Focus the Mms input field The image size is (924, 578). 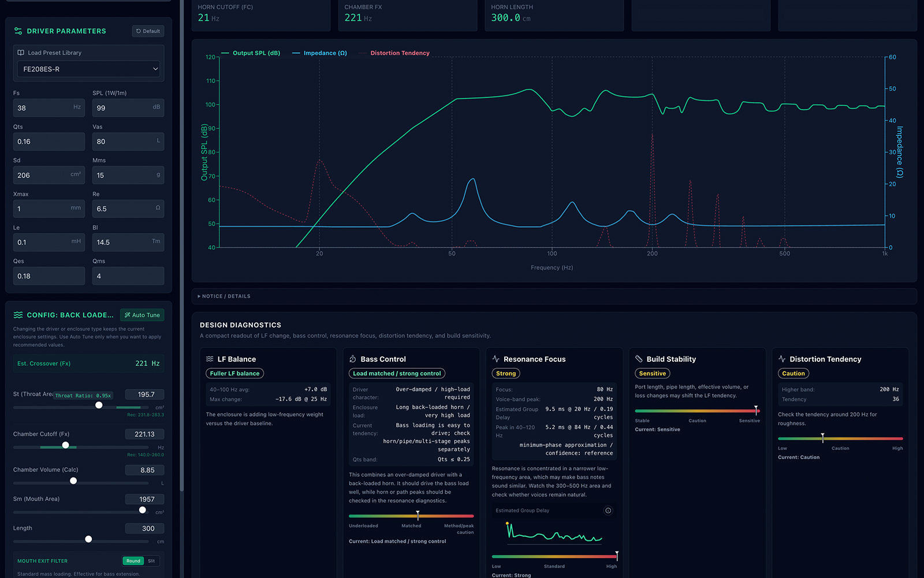point(128,175)
